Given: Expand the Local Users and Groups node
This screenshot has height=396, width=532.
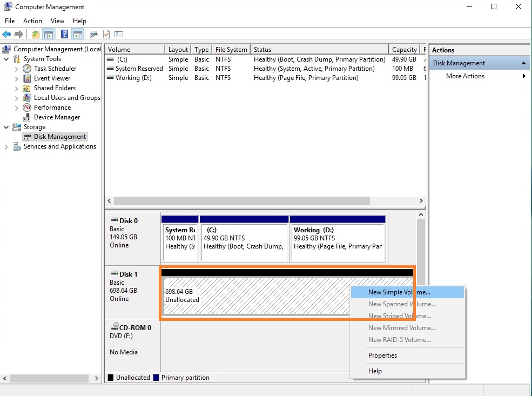Looking at the screenshot, I should pos(17,98).
